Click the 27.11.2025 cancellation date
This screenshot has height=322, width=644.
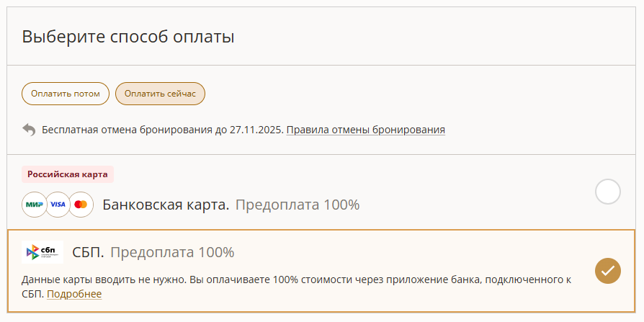click(256, 130)
